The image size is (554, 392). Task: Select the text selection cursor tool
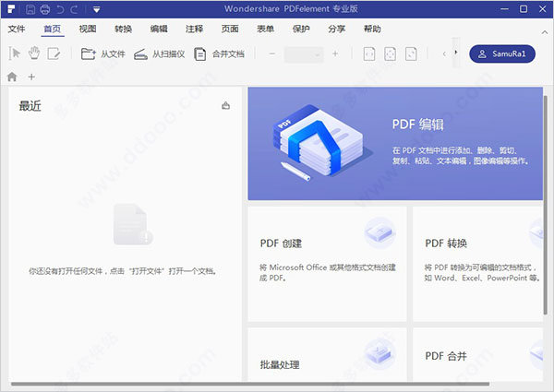[15, 53]
